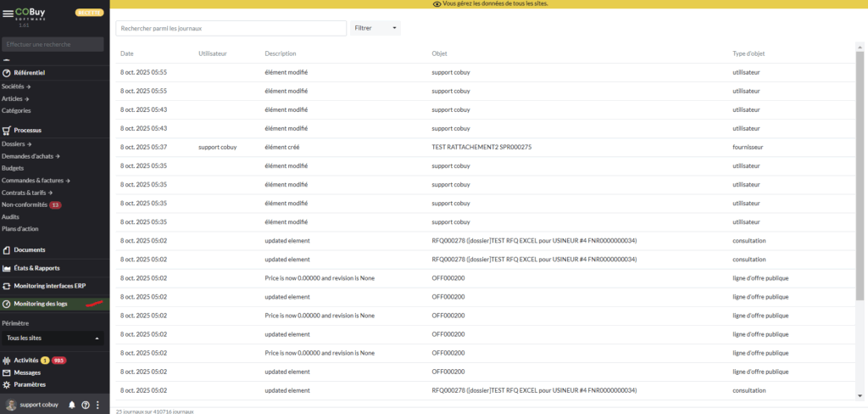Go to Non-conformités section
The width and height of the screenshot is (868, 414).
coord(24,204)
